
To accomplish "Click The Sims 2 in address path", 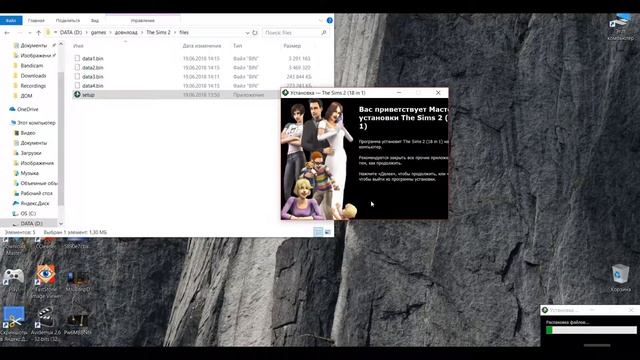I will coord(158,32).
